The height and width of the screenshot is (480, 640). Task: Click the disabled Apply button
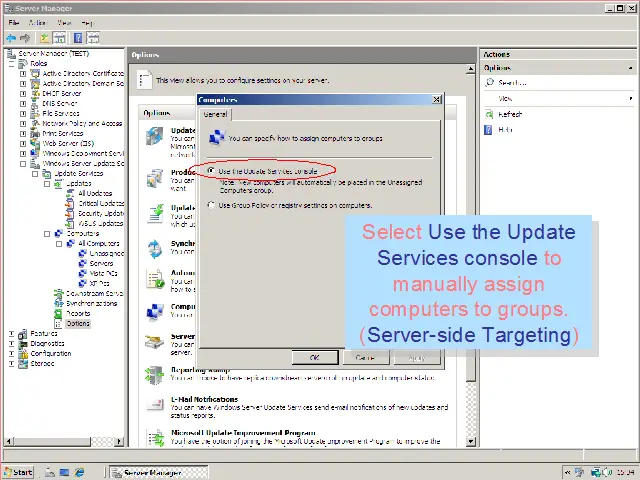click(417, 358)
